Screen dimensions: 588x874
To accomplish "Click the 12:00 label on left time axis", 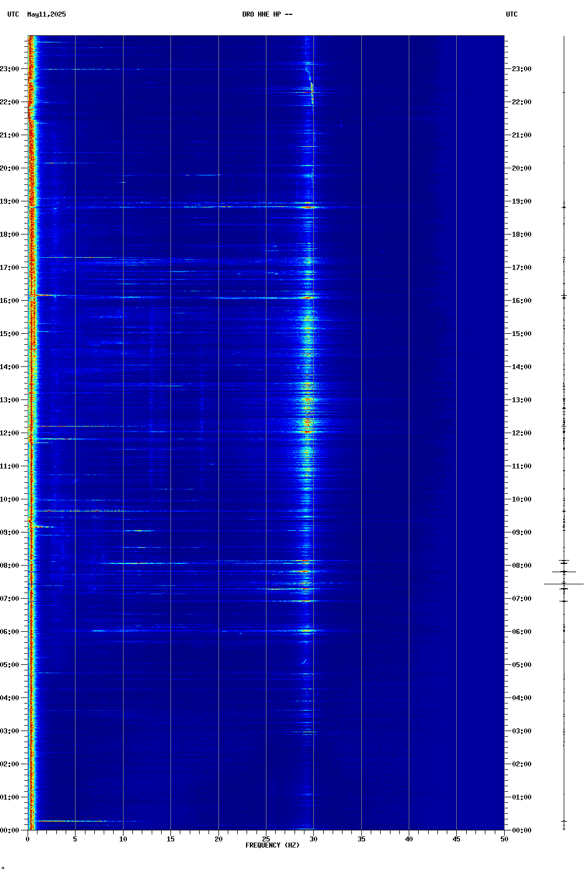I will click(x=9, y=433).
